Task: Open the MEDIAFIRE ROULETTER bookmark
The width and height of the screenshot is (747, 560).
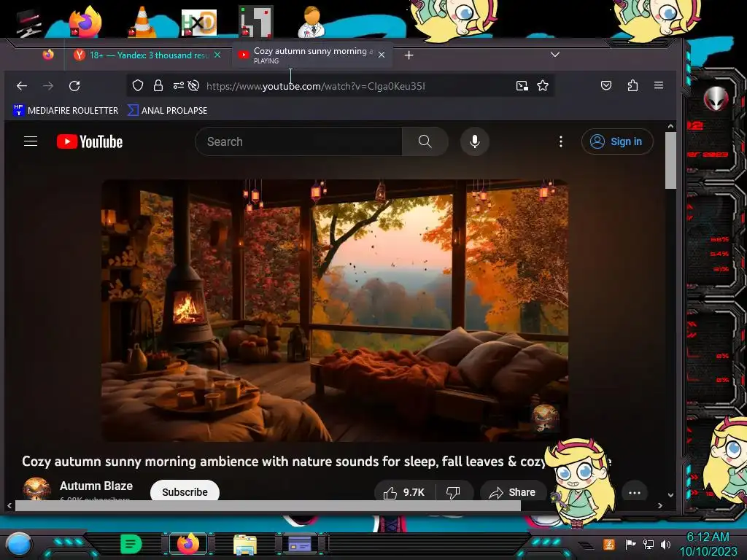Action: coord(66,111)
